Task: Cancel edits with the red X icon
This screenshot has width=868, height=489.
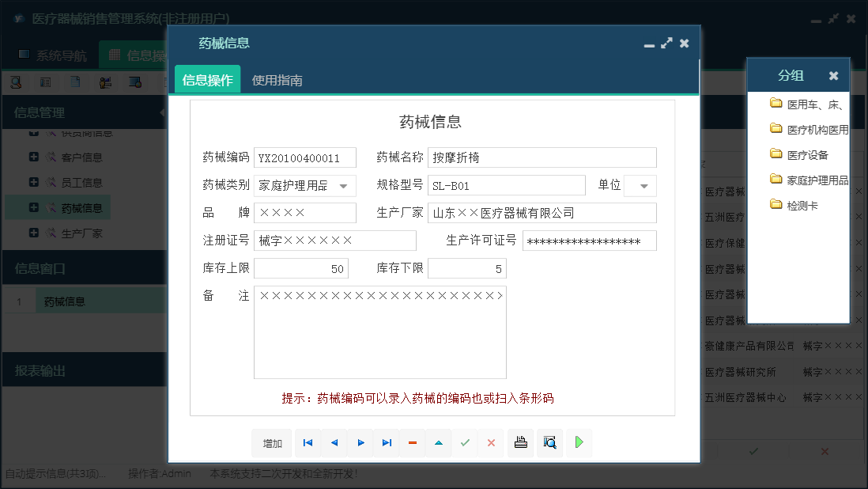Action: tap(491, 443)
